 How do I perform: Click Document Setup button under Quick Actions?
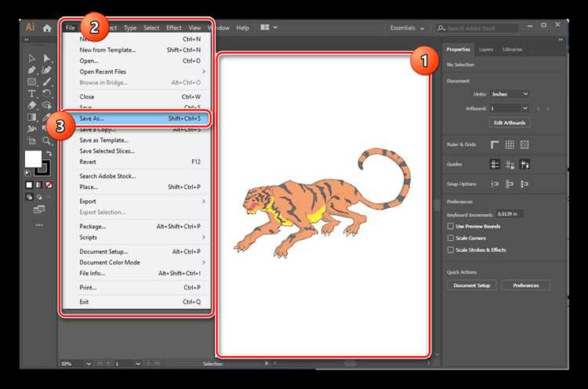(471, 285)
